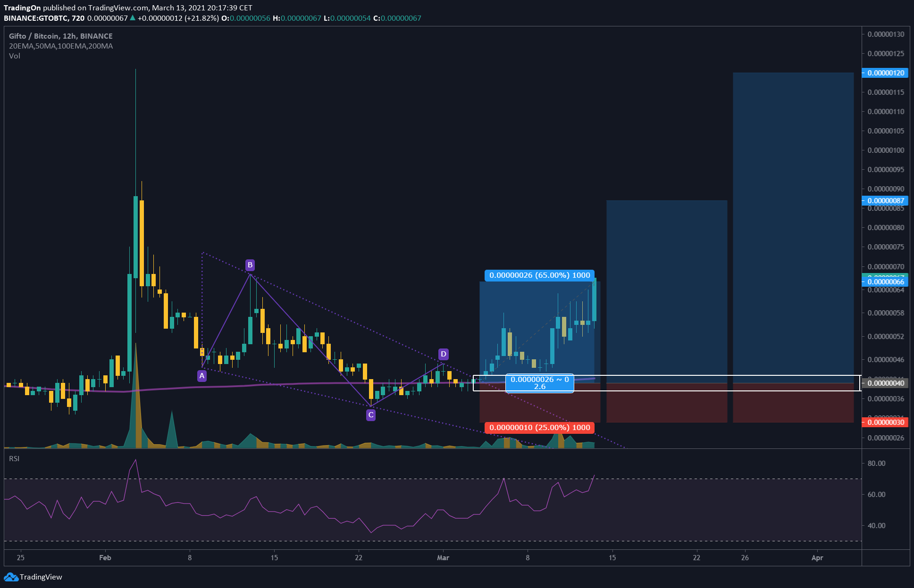Click the BINANCE:GTOBTC symbol text

pos(36,18)
